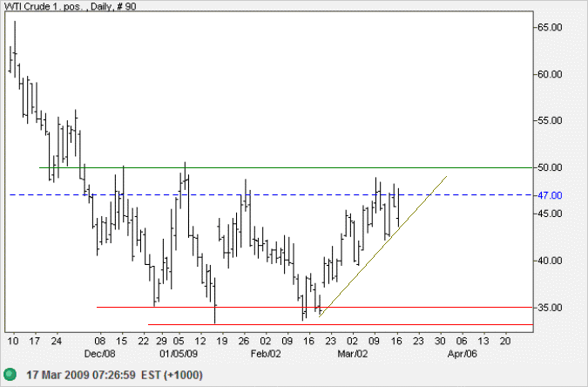Click the date tick label 20

click(x=505, y=341)
